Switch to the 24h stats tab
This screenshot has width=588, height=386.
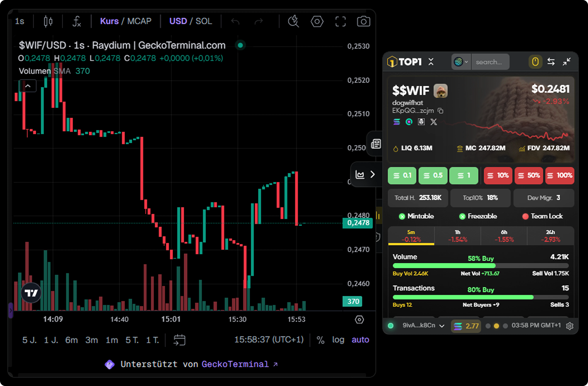tap(550, 236)
